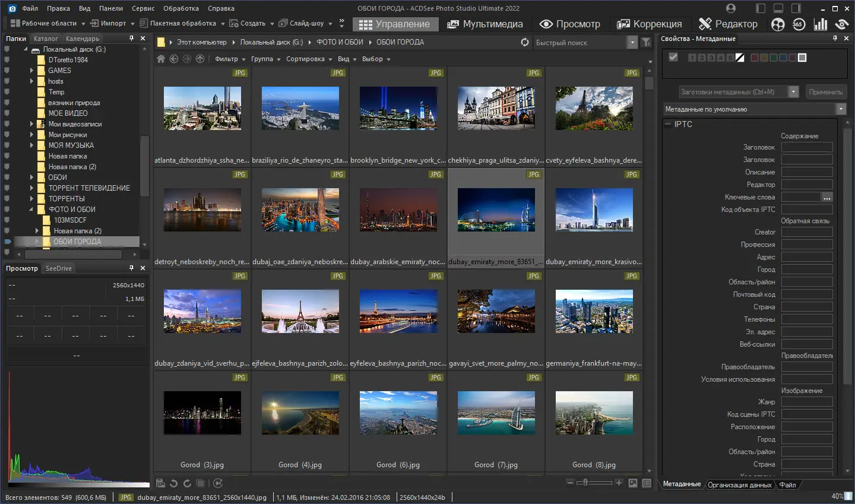This screenshot has width=855, height=504.
Task: Rotate selected image left in bottom toolbar
Action: click(173, 483)
